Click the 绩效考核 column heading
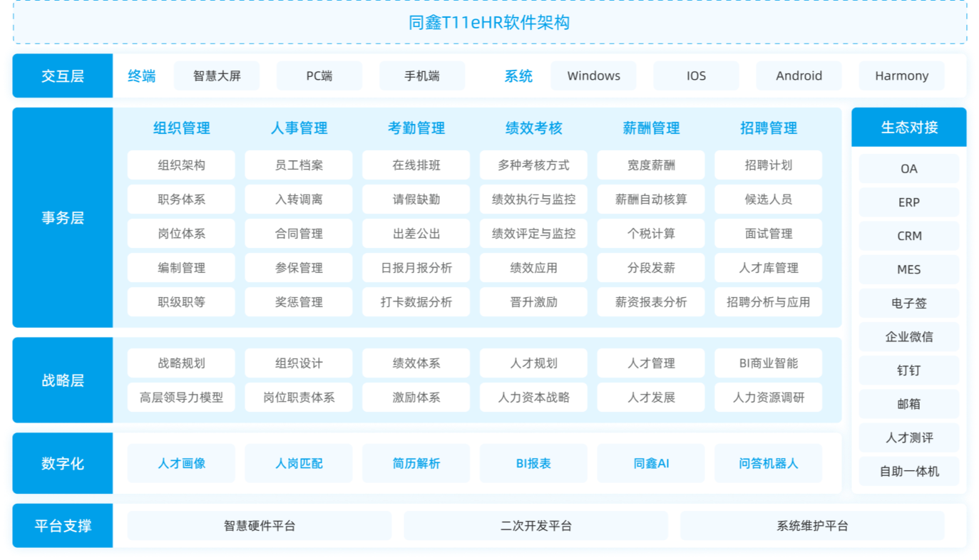 pos(533,128)
